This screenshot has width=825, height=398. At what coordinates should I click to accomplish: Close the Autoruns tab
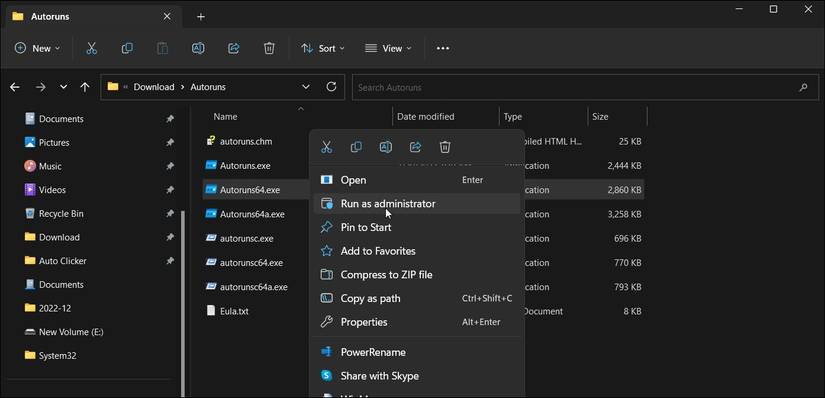click(167, 16)
